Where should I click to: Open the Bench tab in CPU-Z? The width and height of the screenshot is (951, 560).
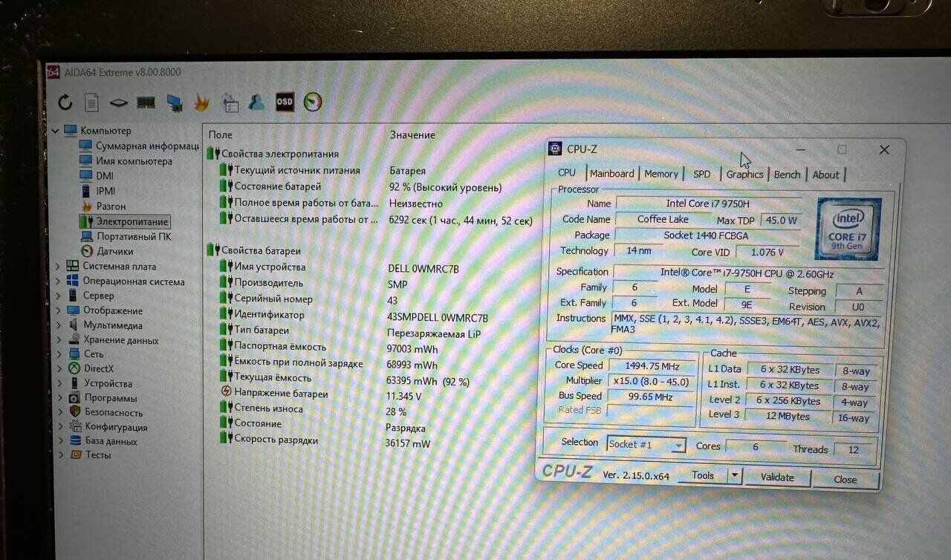coord(787,175)
